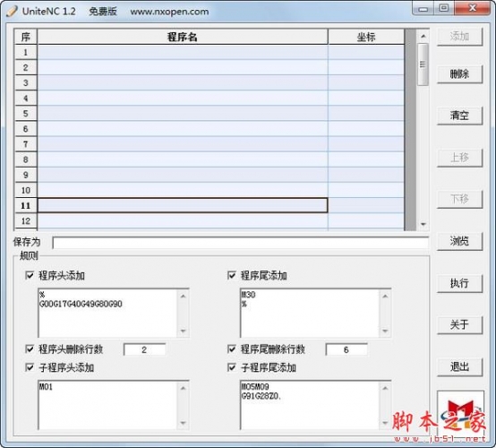This screenshot has width=496, height=448.
Task: Select row 6 header in table
Action: point(26,129)
